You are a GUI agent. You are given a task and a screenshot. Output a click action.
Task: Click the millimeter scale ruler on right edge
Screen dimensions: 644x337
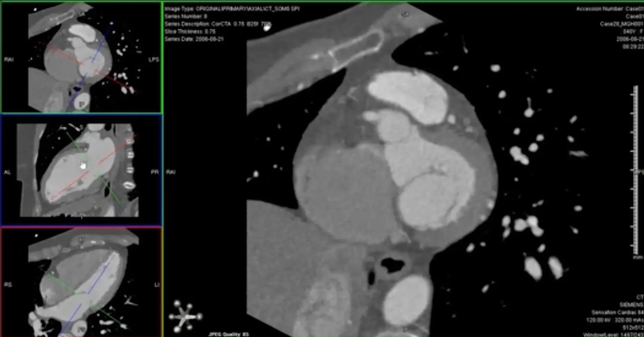(x=635, y=170)
